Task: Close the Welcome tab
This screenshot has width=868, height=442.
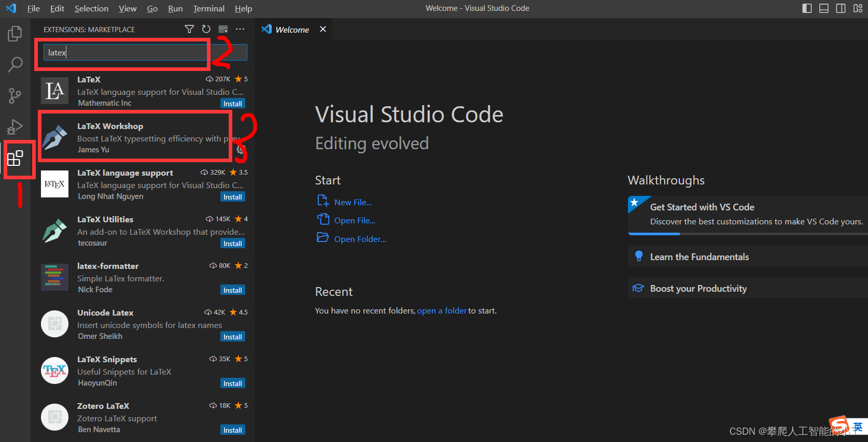Action: click(x=323, y=29)
